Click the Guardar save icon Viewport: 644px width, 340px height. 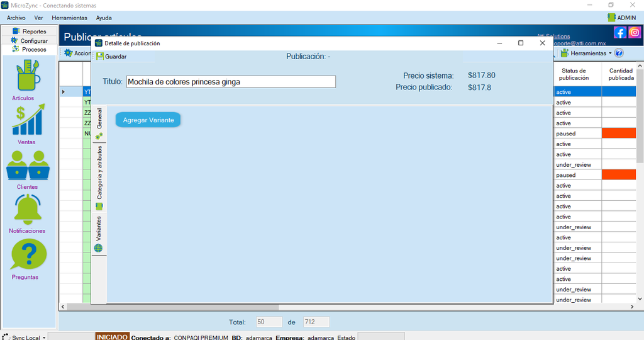[x=100, y=56]
